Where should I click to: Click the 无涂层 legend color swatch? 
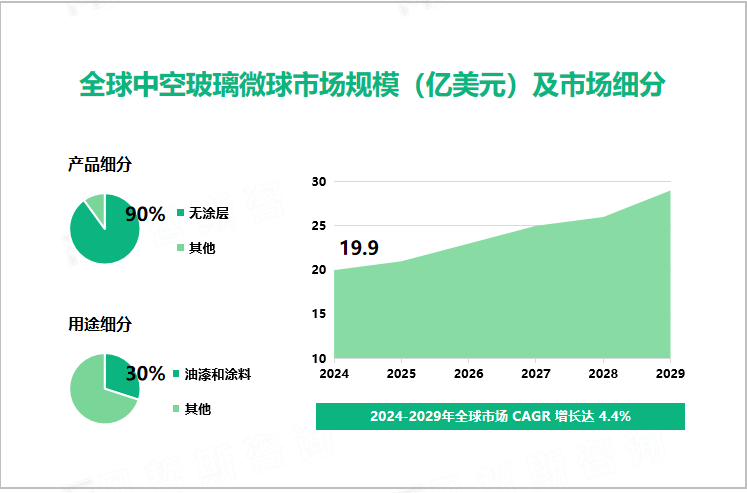pos(180,213)
